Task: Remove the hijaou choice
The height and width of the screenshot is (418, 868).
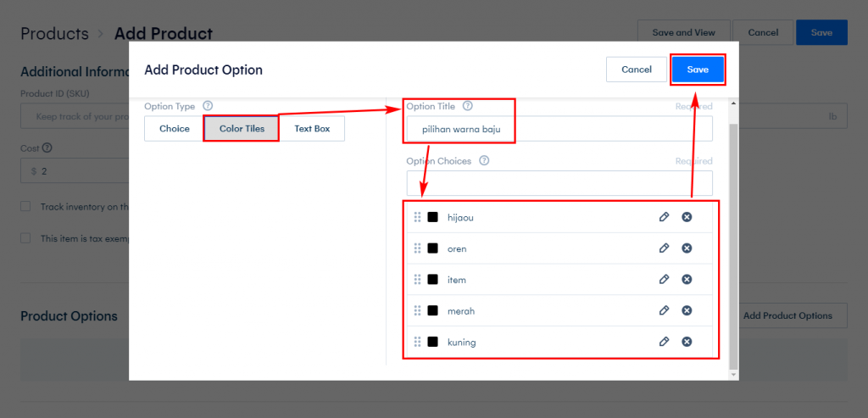Action: coord(687,217)
